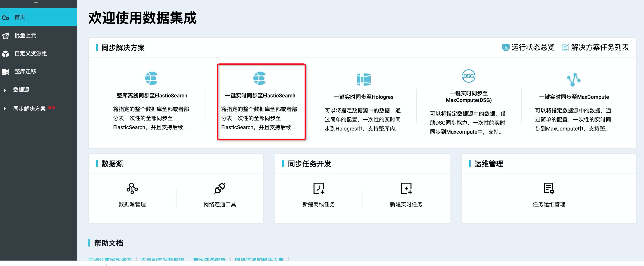Click description of 一键实时同步至MaxCompute card
Image resolution: width=644 pixels, height=266 pixels.
pyautogui.click(x=573, y=120)
